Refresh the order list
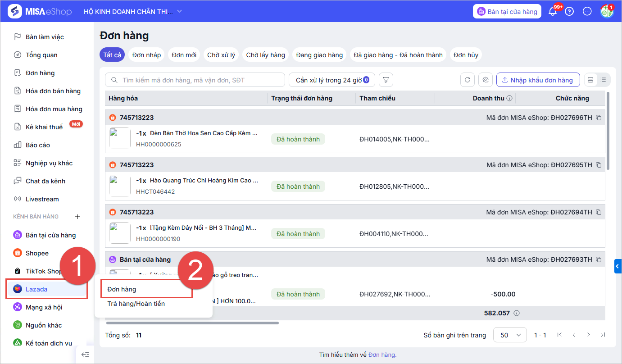Screen dimensions: 622x364 pos(468,80)
